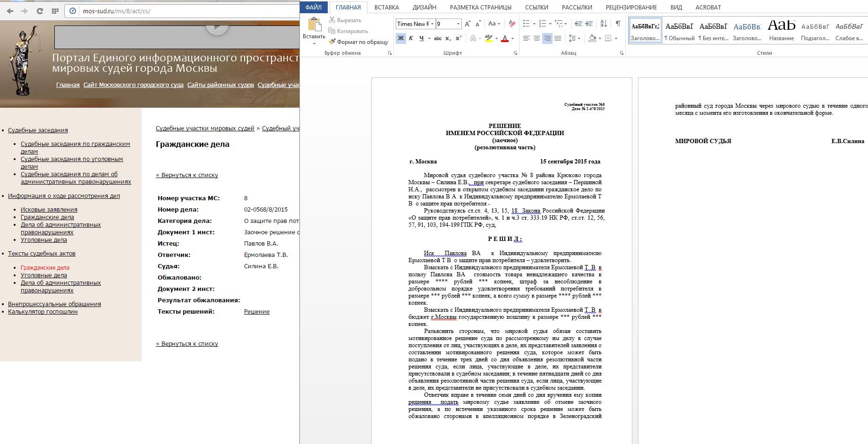868x444 pixels.
Task: Toggle italic (К) formatting
Action: click(411, 38)
